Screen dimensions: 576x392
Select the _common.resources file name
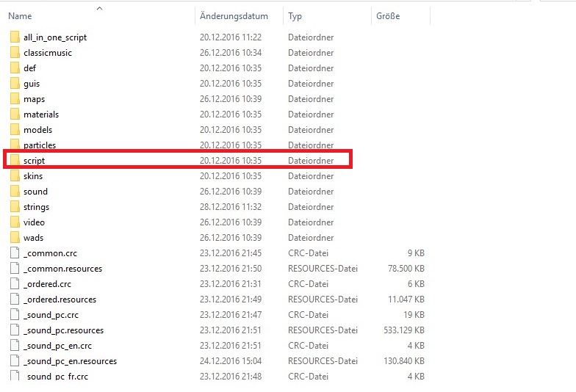click(x=62, y=269)
